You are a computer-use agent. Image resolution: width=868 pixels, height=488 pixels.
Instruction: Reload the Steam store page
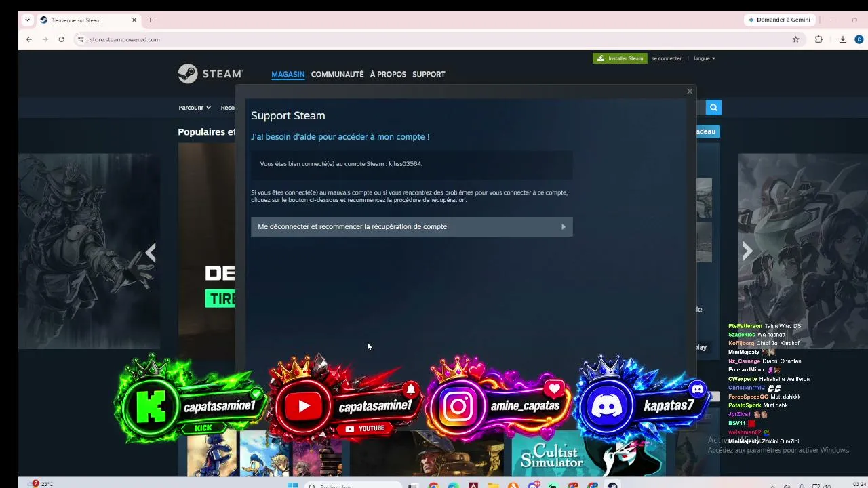click(61, 39)
